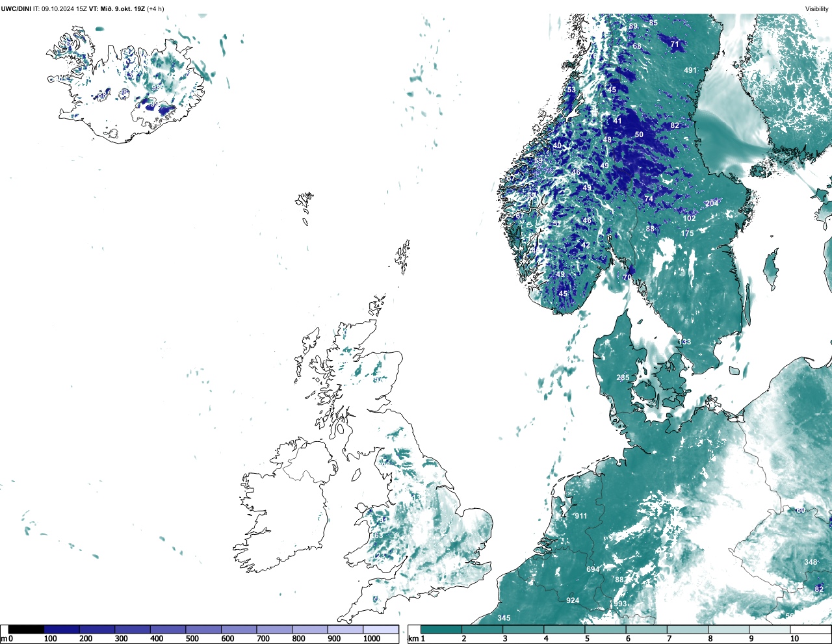
Task: Select the '09.10.2024 15Z' initial time text
Action: pyautogui.click(x=64, y=8)
